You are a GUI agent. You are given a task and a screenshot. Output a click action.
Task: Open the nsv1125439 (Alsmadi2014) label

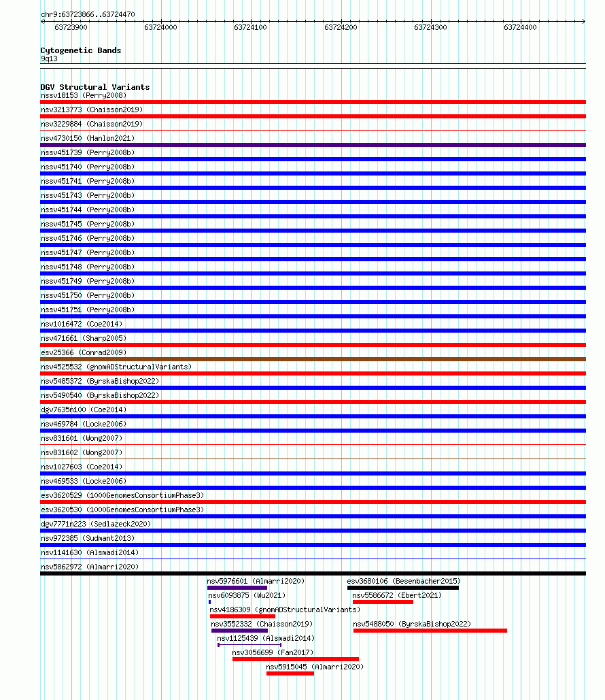click(266, 638)
